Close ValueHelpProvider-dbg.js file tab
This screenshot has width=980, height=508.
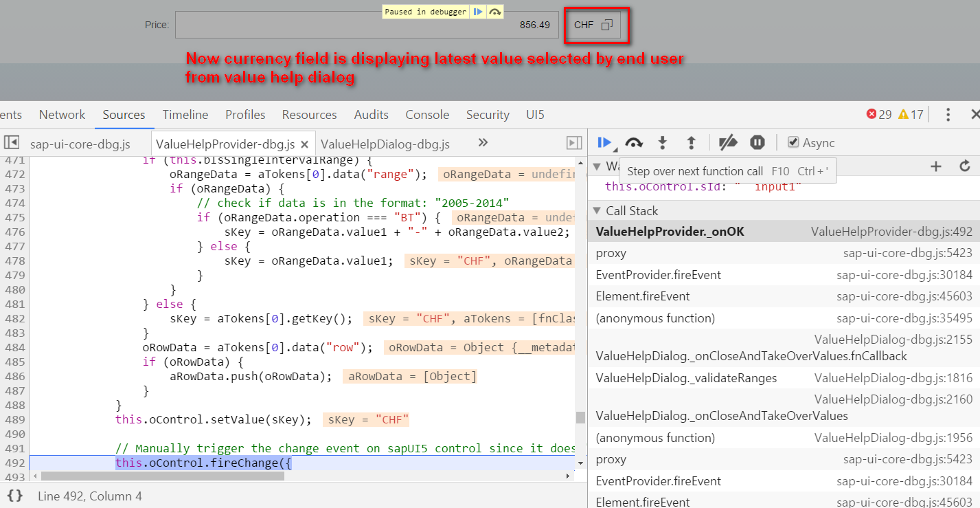point(305,144)
